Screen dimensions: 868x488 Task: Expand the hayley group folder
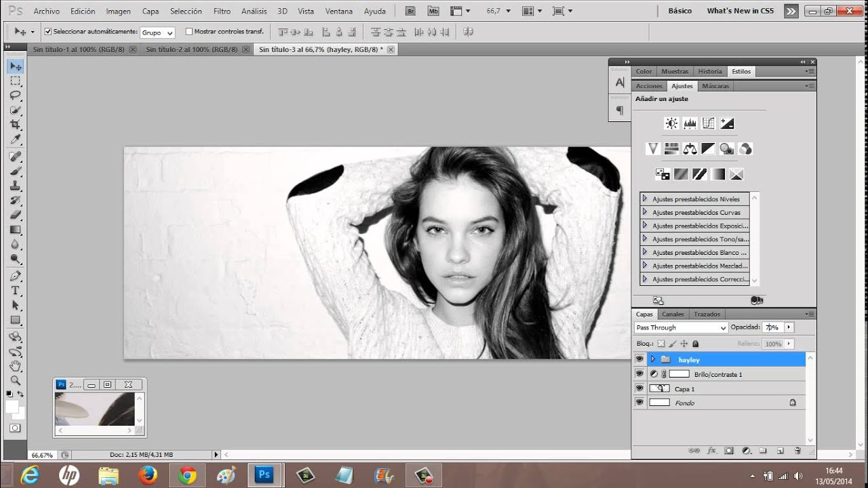(653, 359)
